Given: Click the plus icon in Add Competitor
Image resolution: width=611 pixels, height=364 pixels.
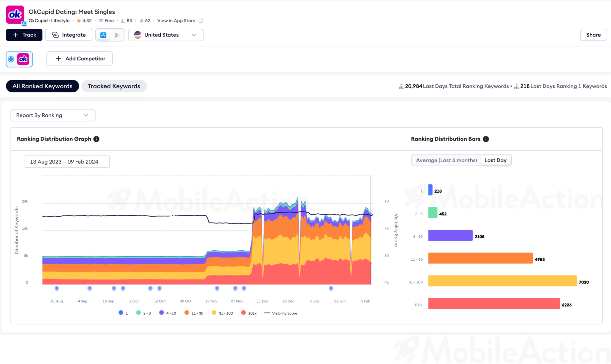Looking at the screenshot, I should coord(58,59).
